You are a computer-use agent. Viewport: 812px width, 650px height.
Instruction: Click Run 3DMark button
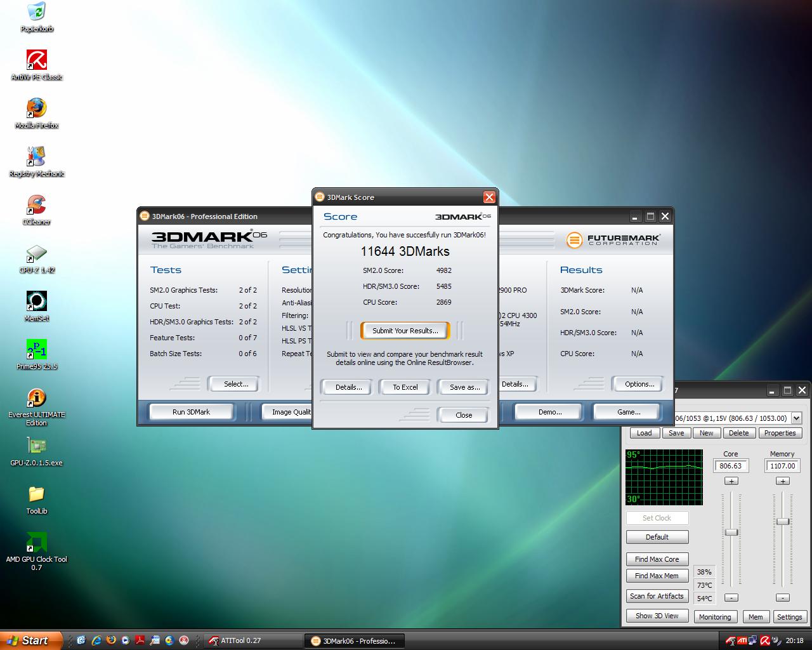click(x=191, y=412)
